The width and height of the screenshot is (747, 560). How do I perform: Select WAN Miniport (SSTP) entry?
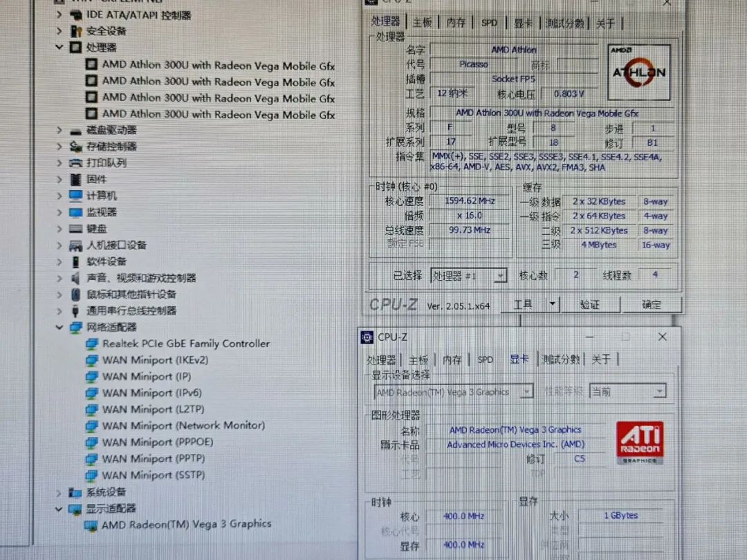(154, 475)
